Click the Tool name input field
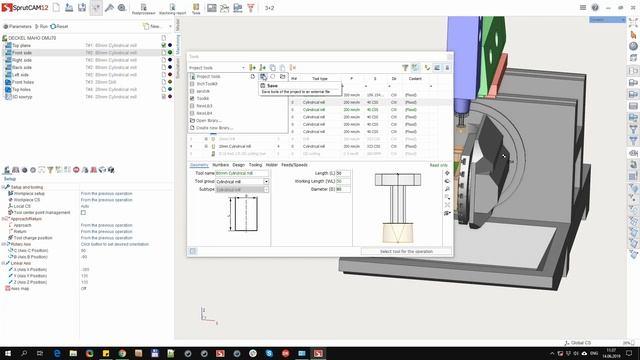 [x=242, y=173]
